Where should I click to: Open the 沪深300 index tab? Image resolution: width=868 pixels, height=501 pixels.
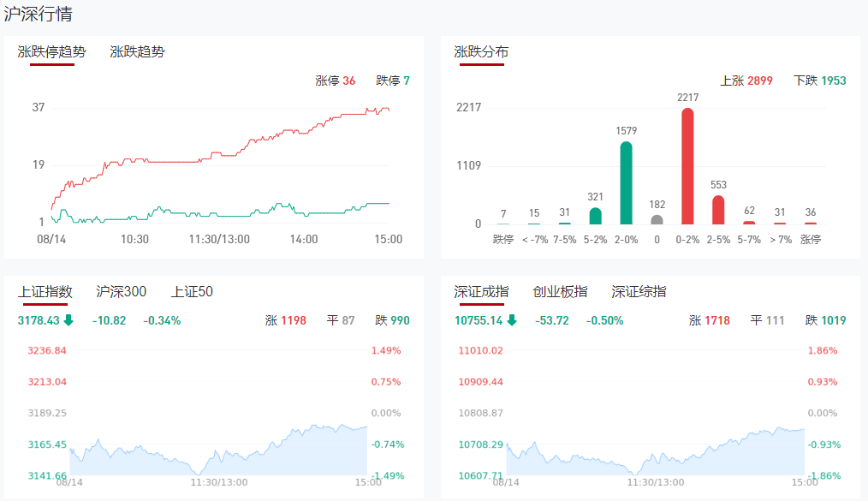(122, 292)
